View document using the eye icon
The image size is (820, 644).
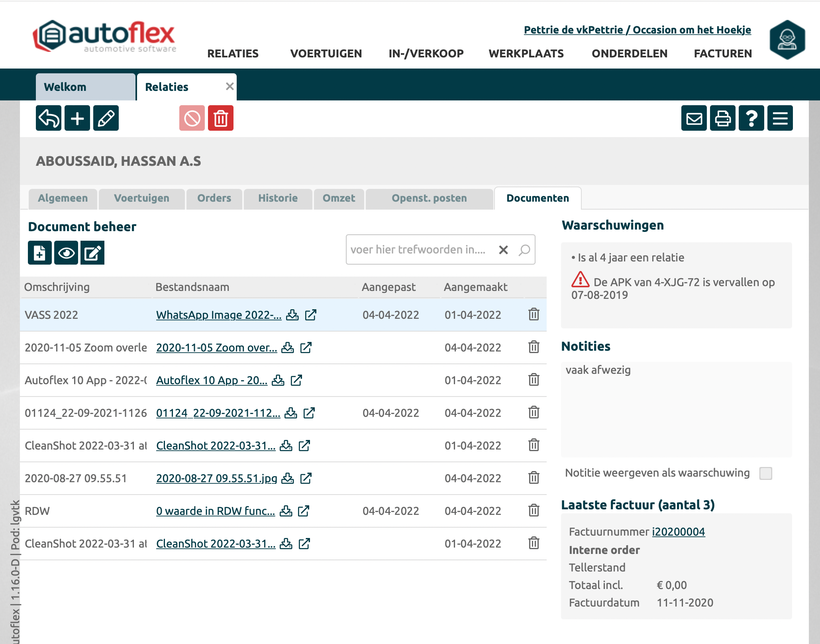tap(66, 253)
